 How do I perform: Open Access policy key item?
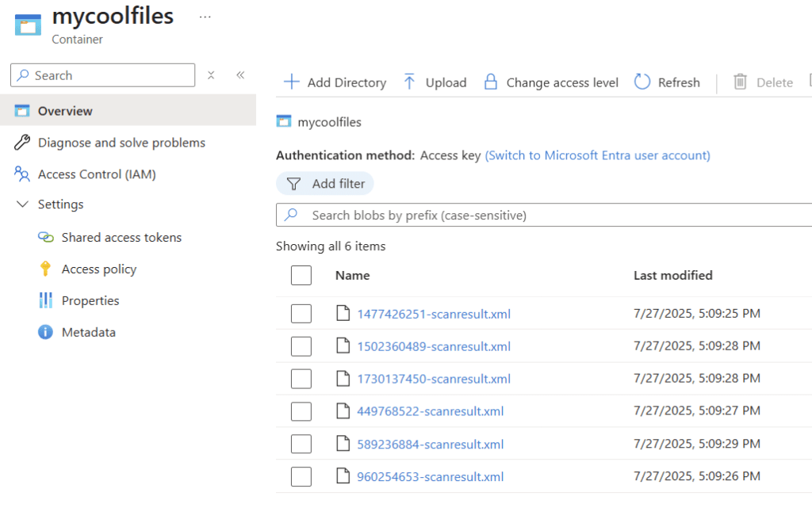pos(98,269)
